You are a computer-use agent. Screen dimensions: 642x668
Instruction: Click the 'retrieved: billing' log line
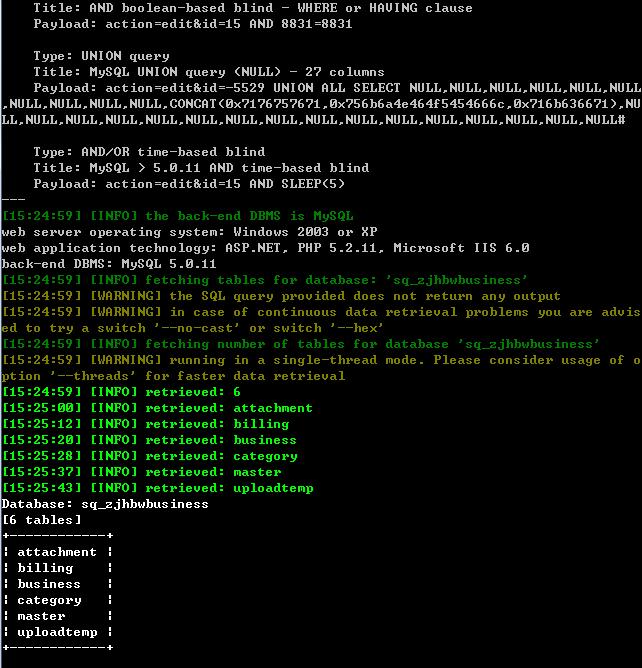pyautogui.click(x=146, y=424)
